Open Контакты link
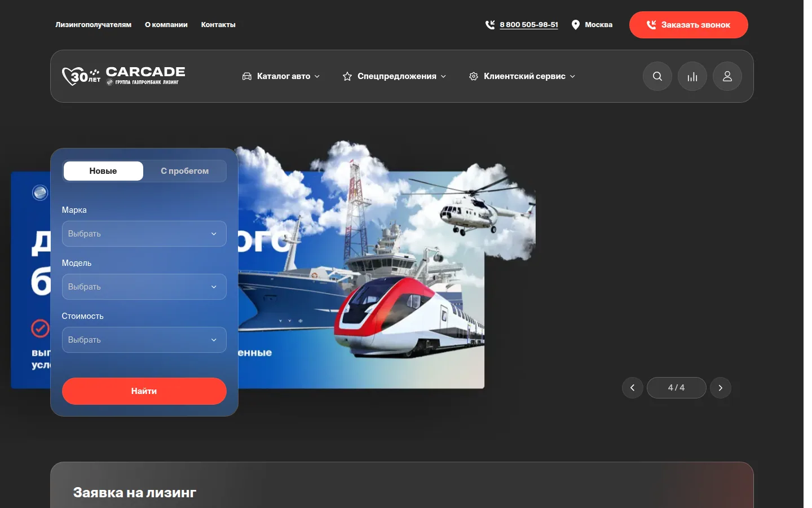 pyautogui.click(x=218, y=25)
